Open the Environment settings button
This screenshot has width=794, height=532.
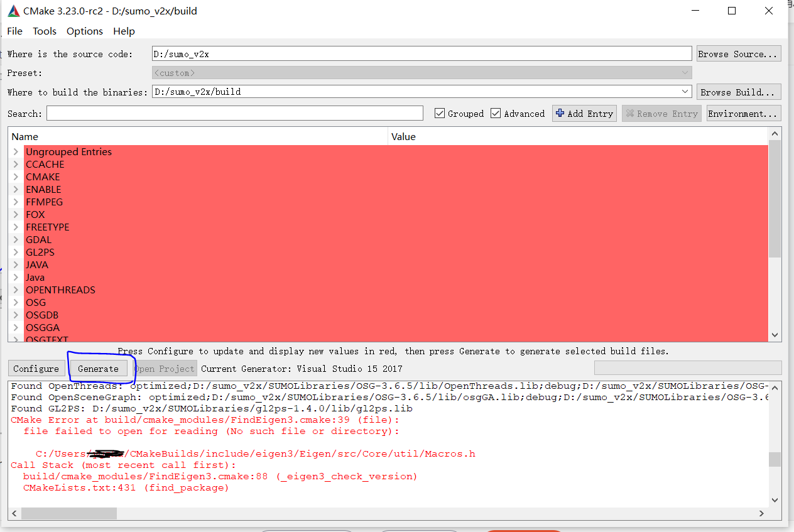[x=744, y=114]
